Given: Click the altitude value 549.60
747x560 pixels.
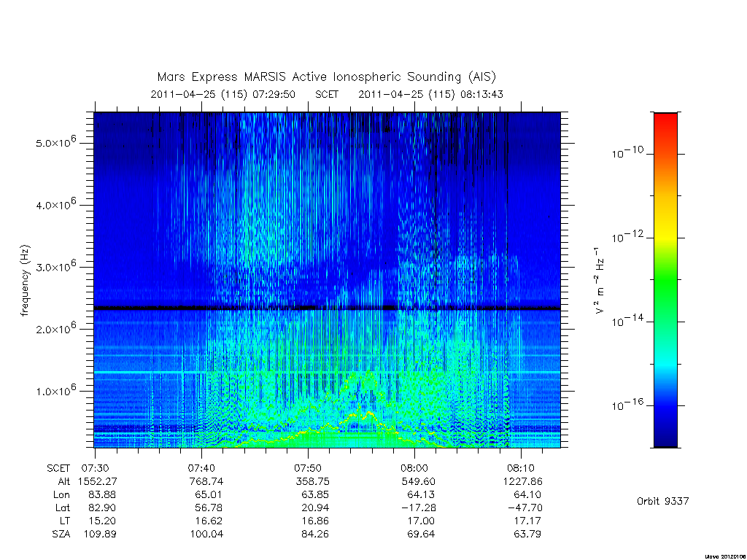Looking at the screenshot, I should point(418,481).
